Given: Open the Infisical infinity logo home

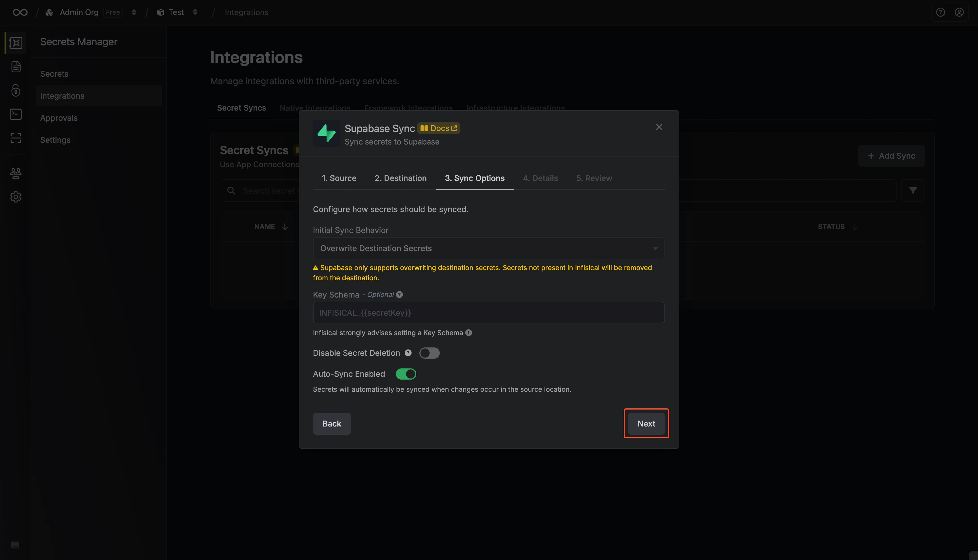Looking at the screenshot, I should (20, 12).
